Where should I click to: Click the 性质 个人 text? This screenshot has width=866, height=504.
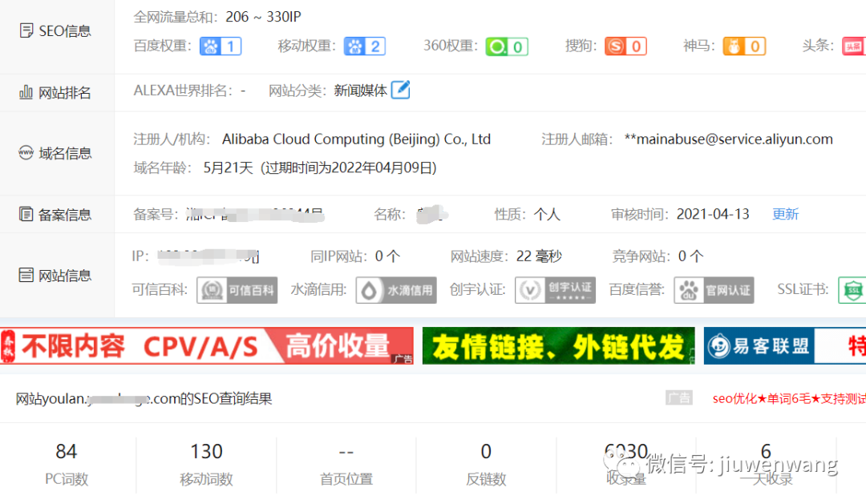click(547, 214)
